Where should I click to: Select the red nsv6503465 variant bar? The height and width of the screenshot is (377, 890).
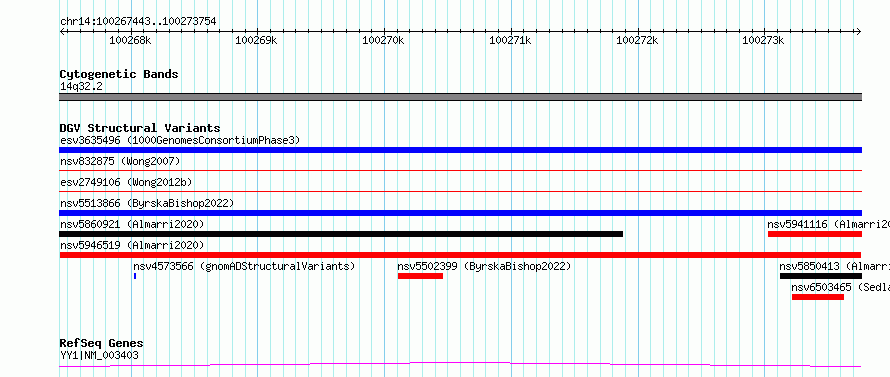[x=818, y=297]
